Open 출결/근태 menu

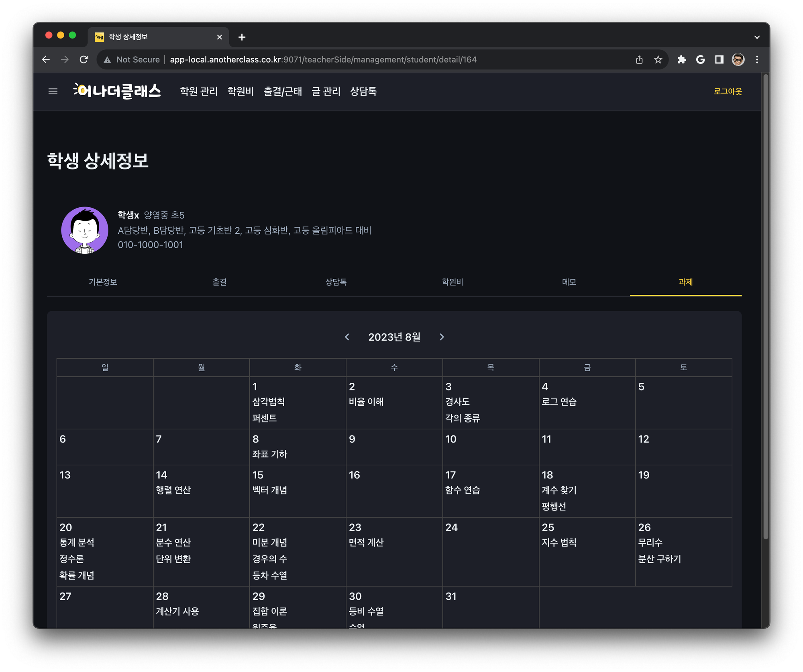[x=283, y=92]
